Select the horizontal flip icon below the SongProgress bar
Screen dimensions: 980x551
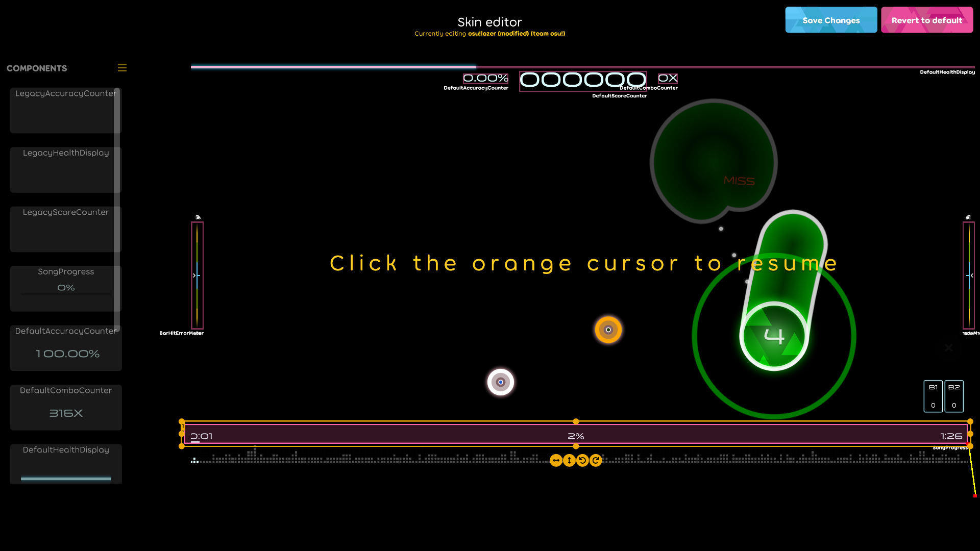coord(556,460)
